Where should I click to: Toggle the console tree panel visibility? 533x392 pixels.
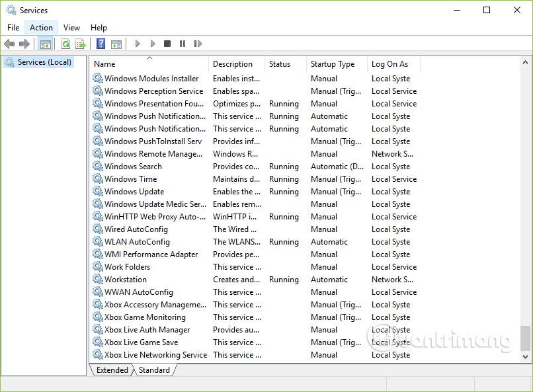46,44
